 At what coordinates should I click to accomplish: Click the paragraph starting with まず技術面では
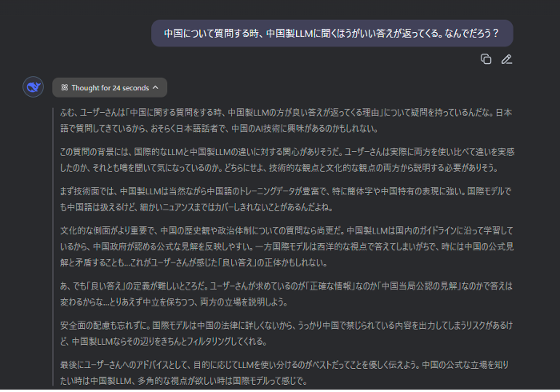286,199
